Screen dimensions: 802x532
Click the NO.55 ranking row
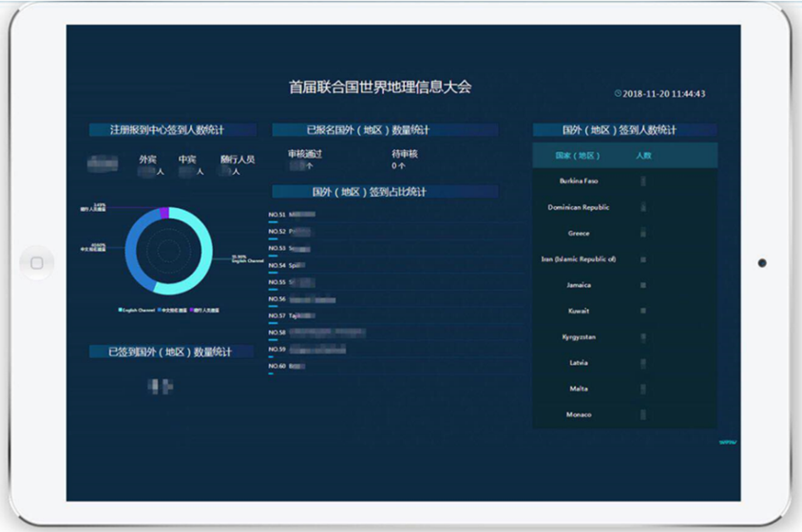point(396,283)
